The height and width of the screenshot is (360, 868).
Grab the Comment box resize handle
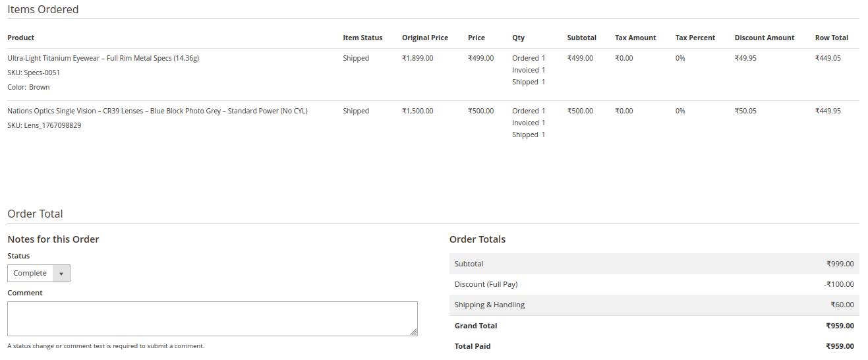(414, 332)
